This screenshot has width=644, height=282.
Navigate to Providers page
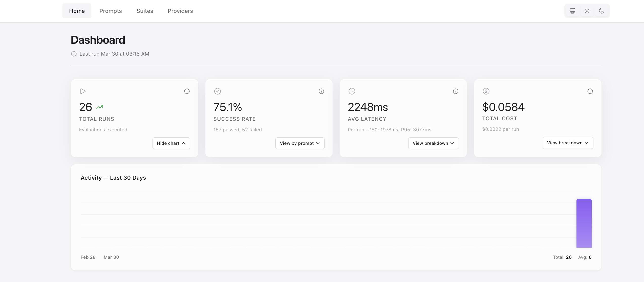[x=180, y=11]
